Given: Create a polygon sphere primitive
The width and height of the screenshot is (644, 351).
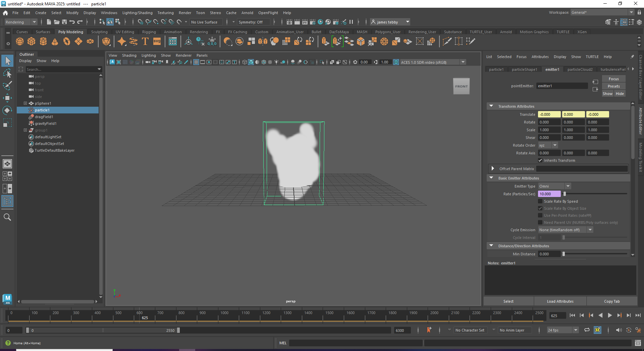Looking at the screenshot, I should (19, 41).
